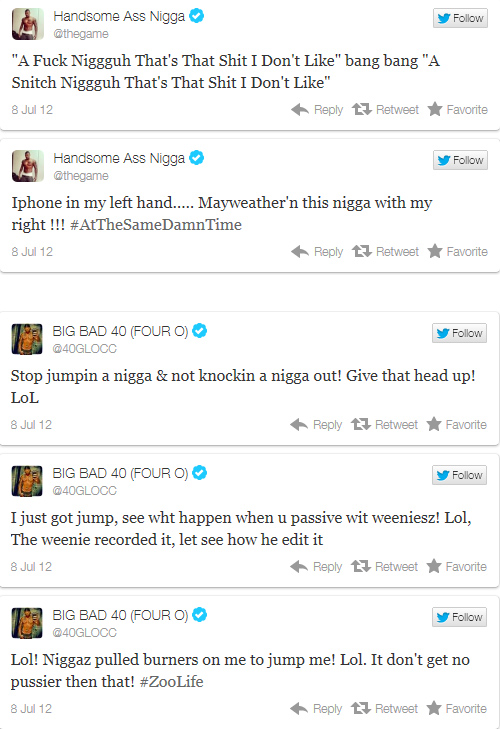This screenshot has height=729, width=500.
Task: Reply to #AtTheSameDamnTime tweet
Action: [x=317, y=252]
